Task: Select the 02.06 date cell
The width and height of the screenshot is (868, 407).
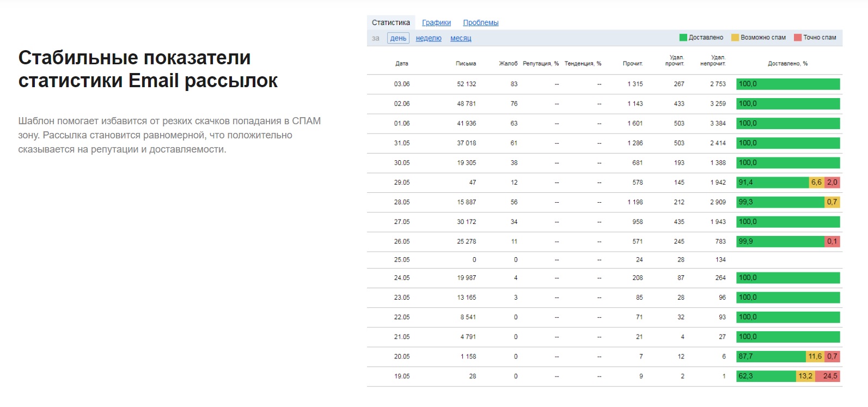Action: coord(402,104)
